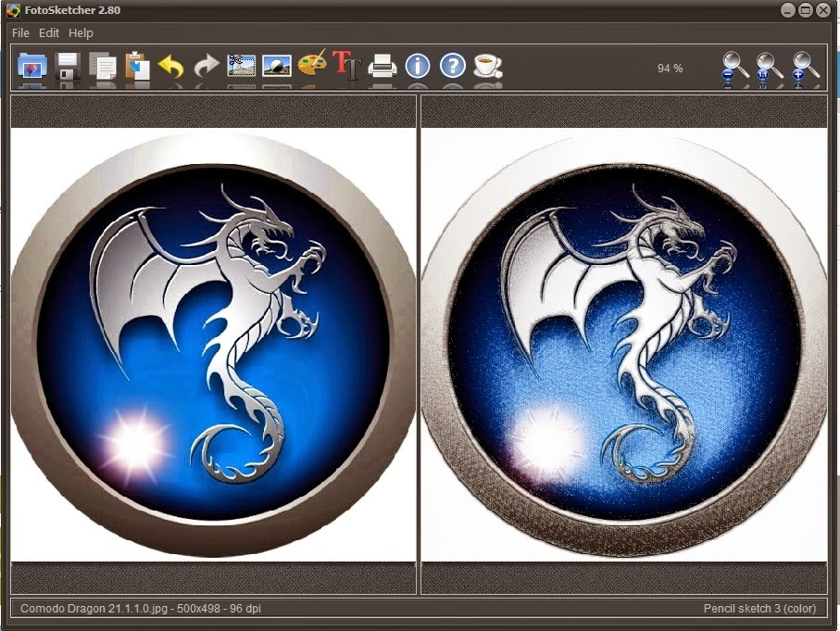Print the picture with the printer icon

(382, 67)
